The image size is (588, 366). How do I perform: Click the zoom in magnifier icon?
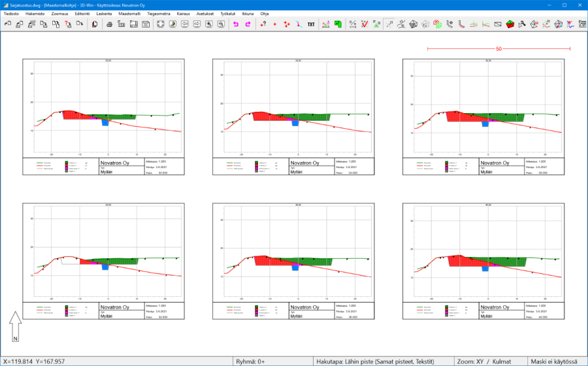[x=209, y=24]
